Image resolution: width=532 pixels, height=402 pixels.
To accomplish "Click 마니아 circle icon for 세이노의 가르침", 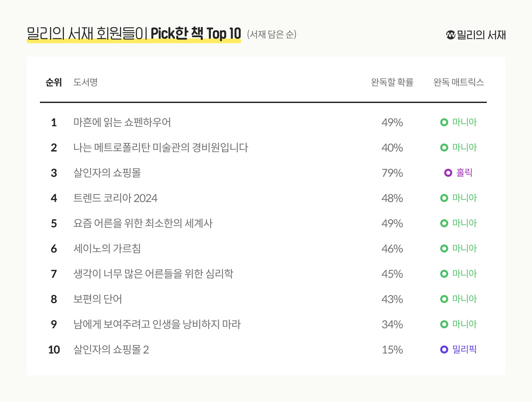I will [444, 249].
